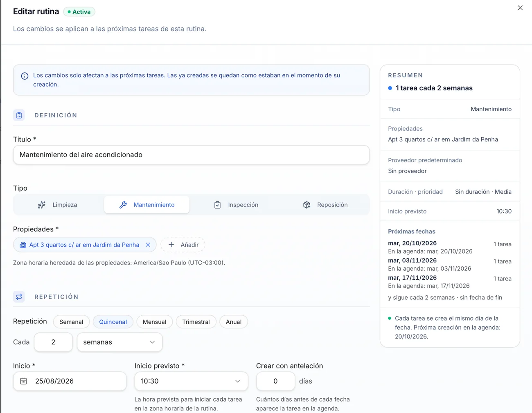Click the 'mar, 17/11/2026' upcoming date
This screenshot has height=413, width=532.
point(412,278)
